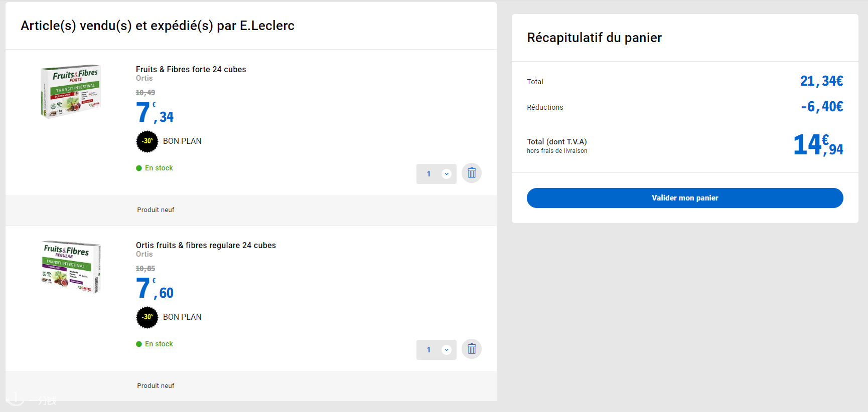Screen dimensions: 868x412
Task: Click the 7,34 euro discounted price
Action: (154, 113)
